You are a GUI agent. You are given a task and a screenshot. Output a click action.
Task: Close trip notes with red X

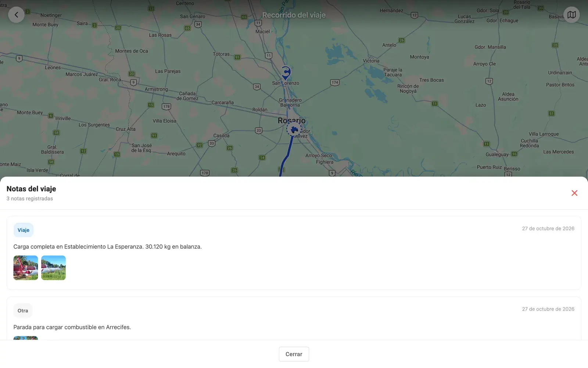click(574, 193)
